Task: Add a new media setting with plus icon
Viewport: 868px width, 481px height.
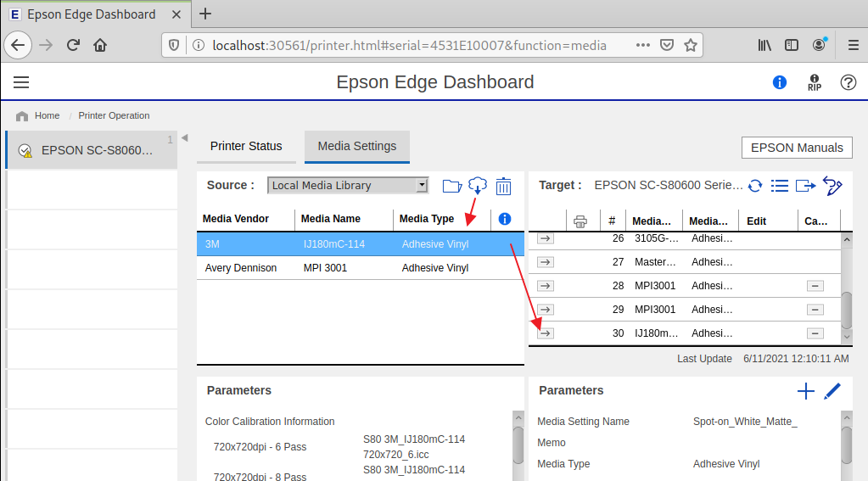Action: 805,391
